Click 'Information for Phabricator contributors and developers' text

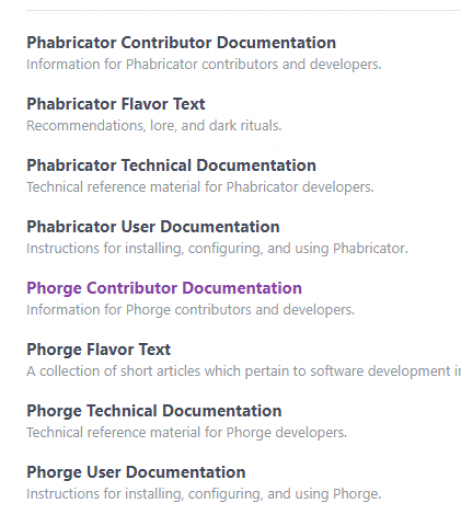coord(204,64)
